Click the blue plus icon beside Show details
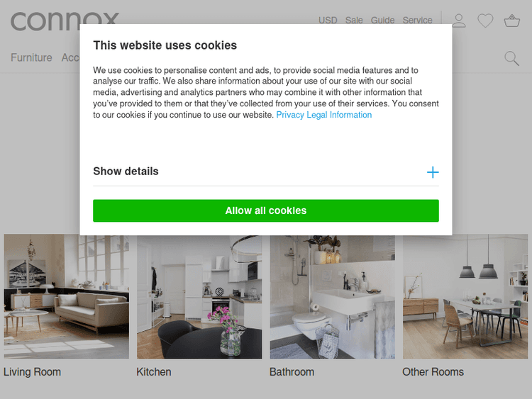The width and height of the screenshot is (532, 399). click(433, 172)
